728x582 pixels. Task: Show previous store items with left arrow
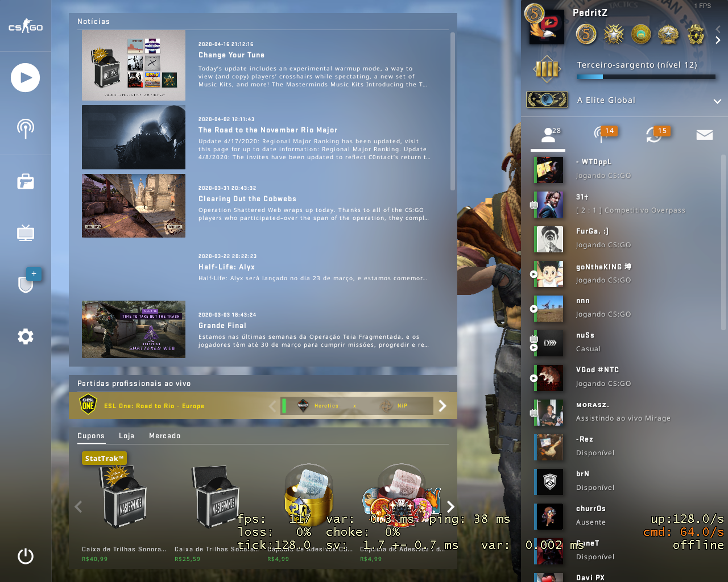click(78, 506)
